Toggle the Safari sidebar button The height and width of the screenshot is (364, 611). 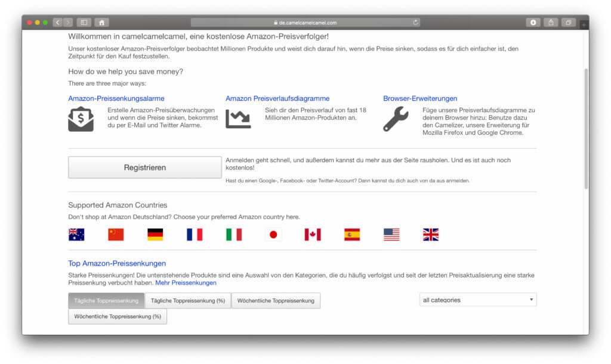(x=84, y=23)
